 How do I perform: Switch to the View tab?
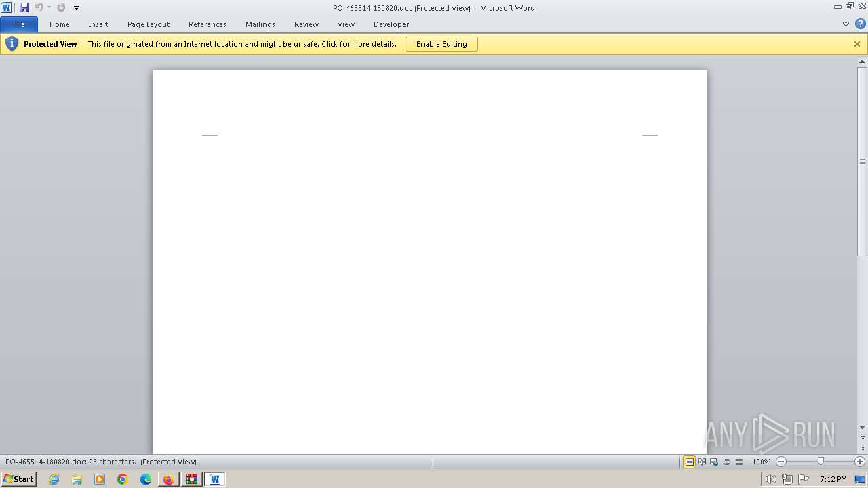347,24
